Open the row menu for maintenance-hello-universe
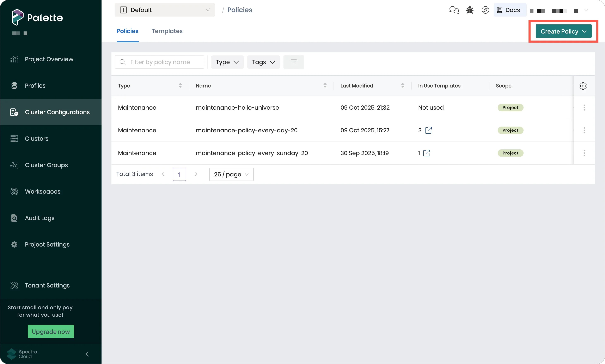605x364 pixels. click(584, 107)
